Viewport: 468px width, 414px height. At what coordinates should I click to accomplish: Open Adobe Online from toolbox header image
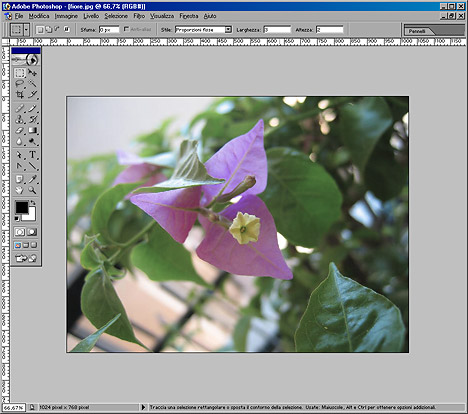click(26, 60)
